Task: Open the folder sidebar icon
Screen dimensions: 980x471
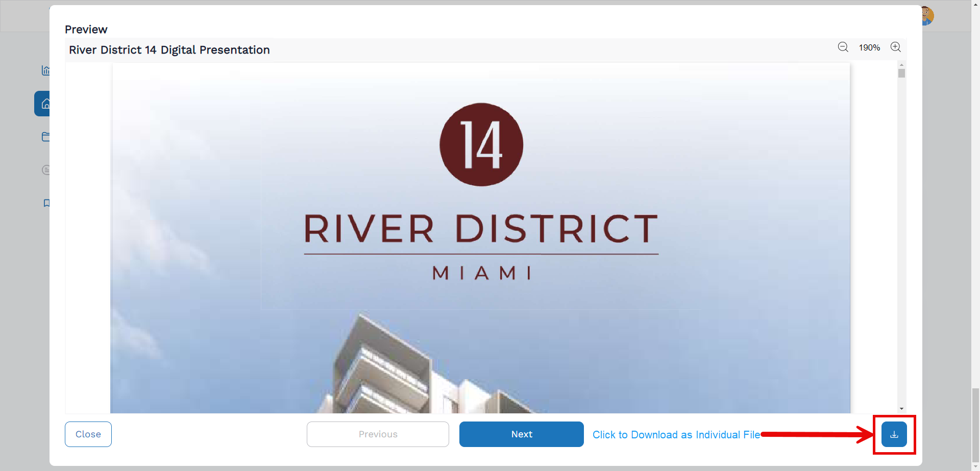Action: pyautogui.click(x=46, y=137)
